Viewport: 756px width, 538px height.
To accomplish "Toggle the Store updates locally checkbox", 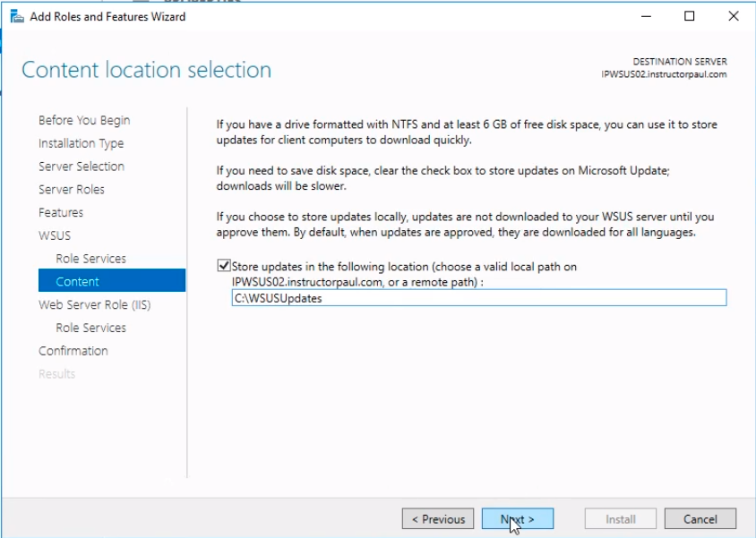I will [x=223, y=266].
